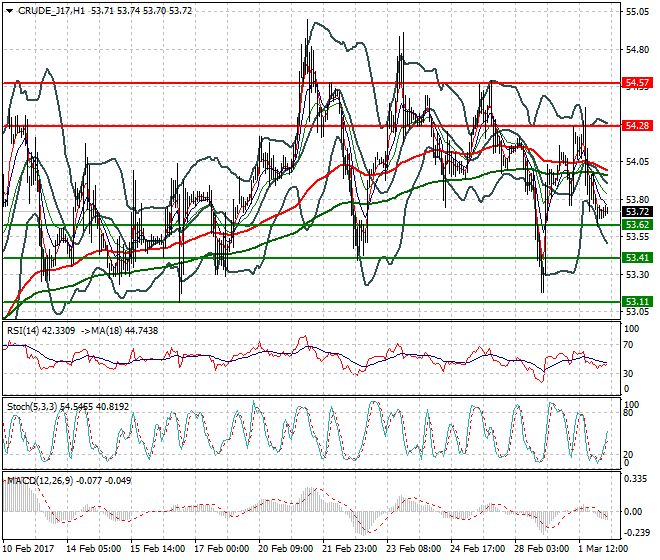
Task: Select the 54.57 red resistance price label
Action: coord(638,83)
